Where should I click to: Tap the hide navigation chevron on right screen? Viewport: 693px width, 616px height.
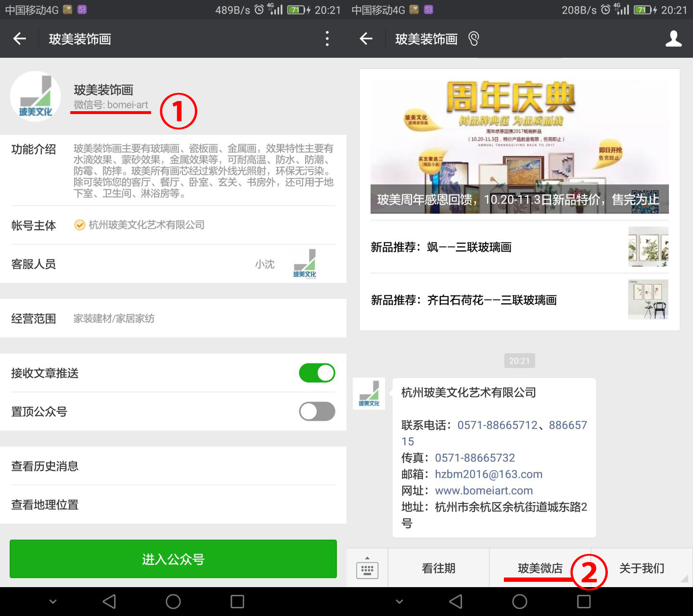(399, 602)
